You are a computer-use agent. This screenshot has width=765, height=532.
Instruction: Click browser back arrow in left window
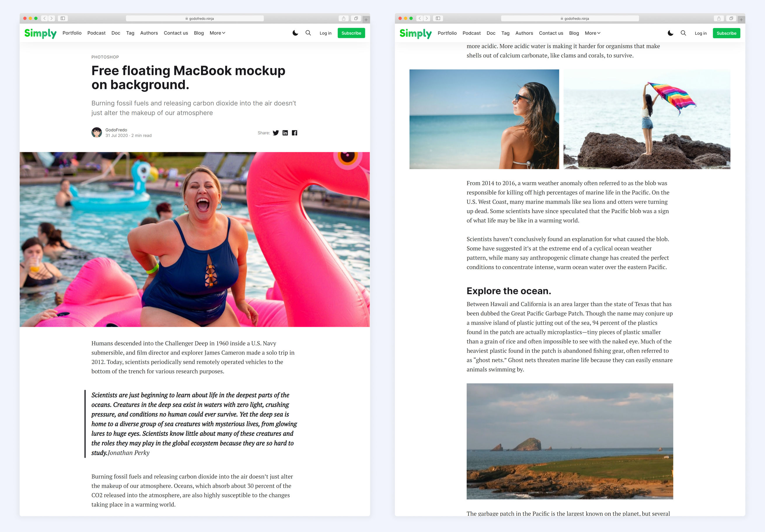(x=45, y=18)
